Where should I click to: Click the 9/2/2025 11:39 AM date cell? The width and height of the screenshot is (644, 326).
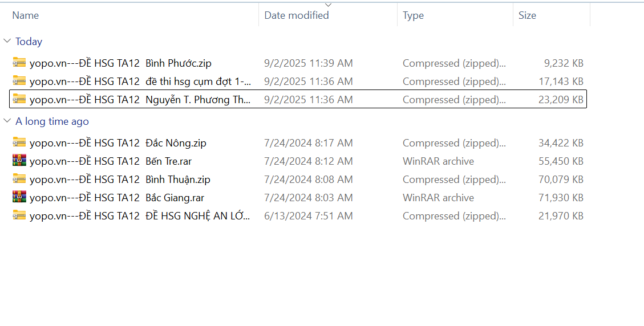click(308, 63)
